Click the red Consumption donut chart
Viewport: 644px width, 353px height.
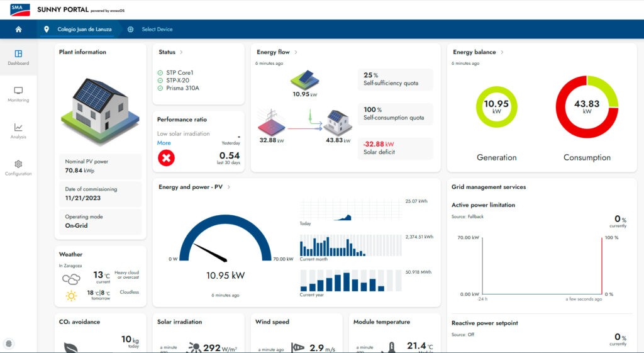click(x=587, y=107)
